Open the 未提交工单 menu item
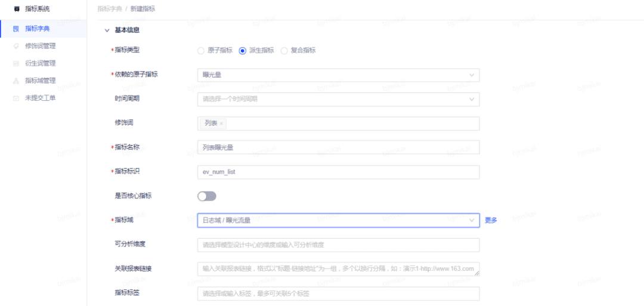The height and width of the screenshot is (306, 644). point(41,98)
